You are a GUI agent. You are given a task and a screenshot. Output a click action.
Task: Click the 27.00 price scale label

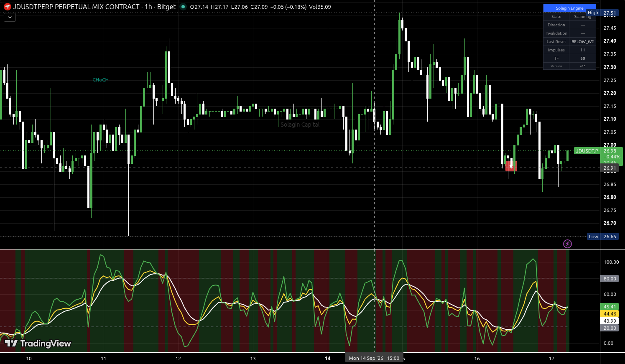610,145
